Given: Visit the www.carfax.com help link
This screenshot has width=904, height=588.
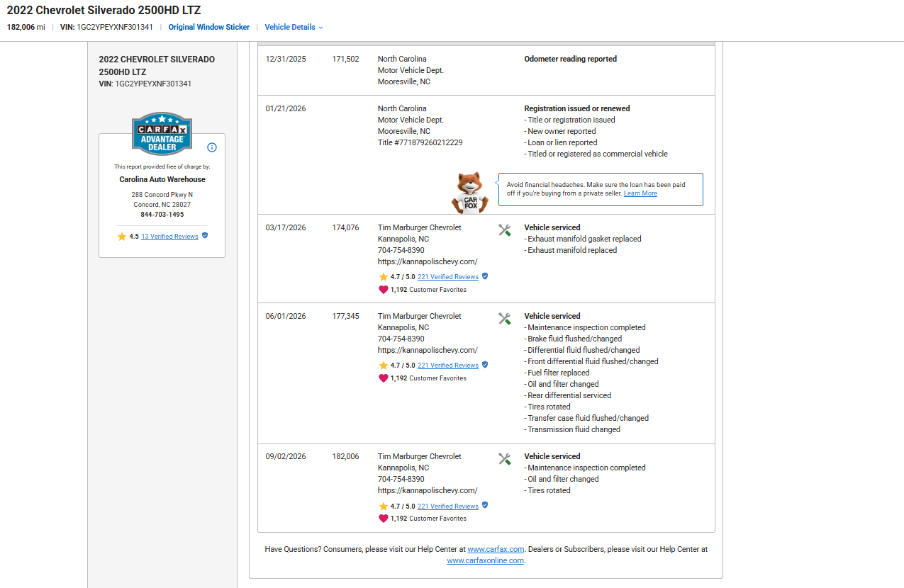Looking at the screenshot, I should [496, 549].
